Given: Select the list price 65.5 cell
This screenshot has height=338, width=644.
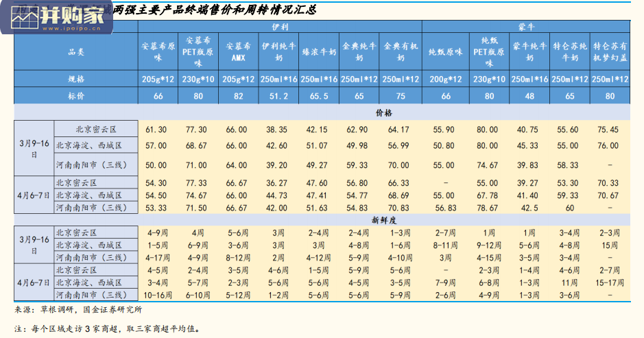Looking at the screenshot, I should [319, 97].
